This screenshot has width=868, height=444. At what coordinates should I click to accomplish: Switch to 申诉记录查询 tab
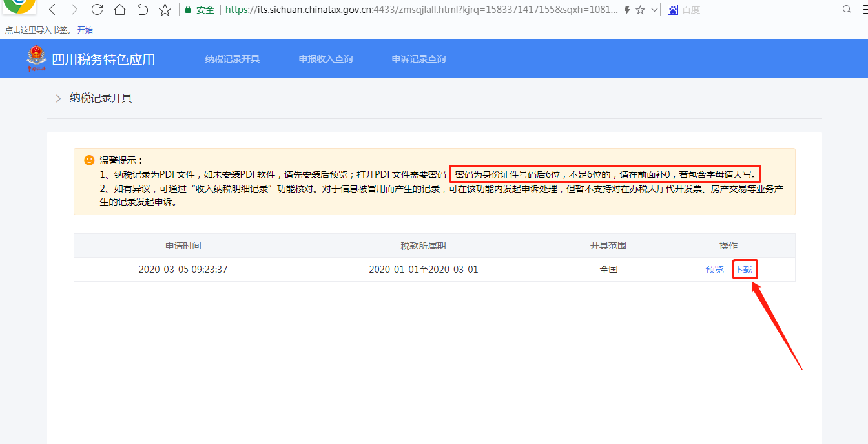(418, 59)
